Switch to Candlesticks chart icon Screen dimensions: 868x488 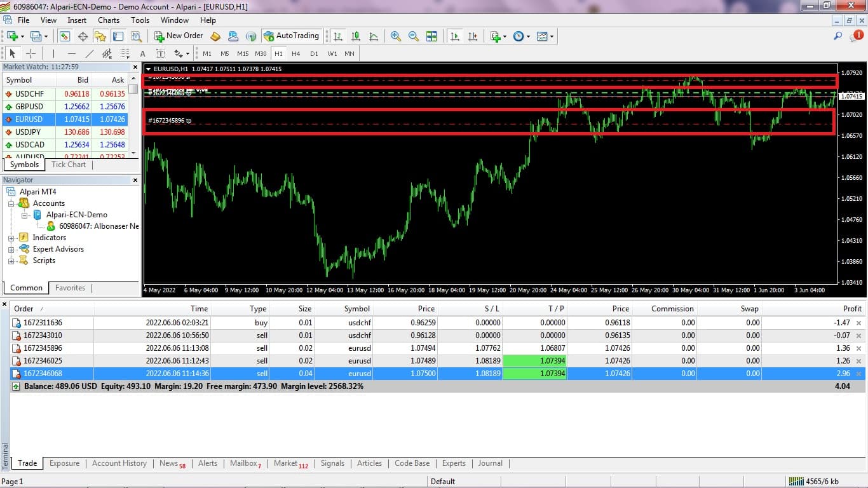pos(356,36)
